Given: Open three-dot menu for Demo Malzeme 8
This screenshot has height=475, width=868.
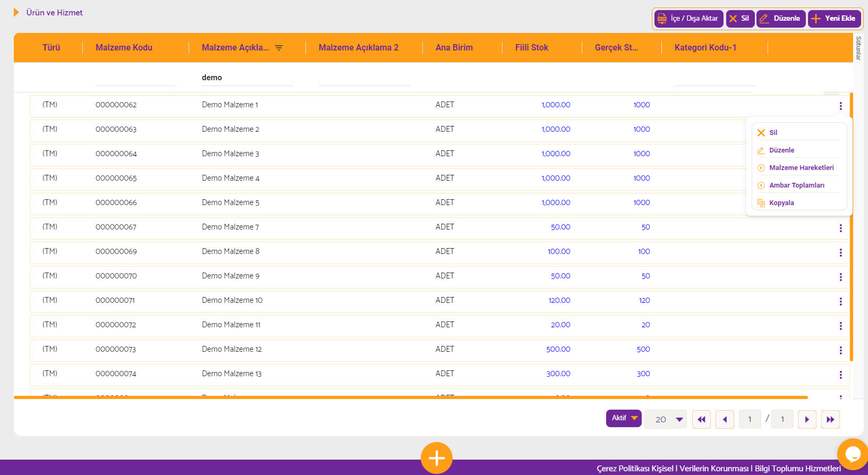Looking at the screenshot, I should click(x=840, y=253).
